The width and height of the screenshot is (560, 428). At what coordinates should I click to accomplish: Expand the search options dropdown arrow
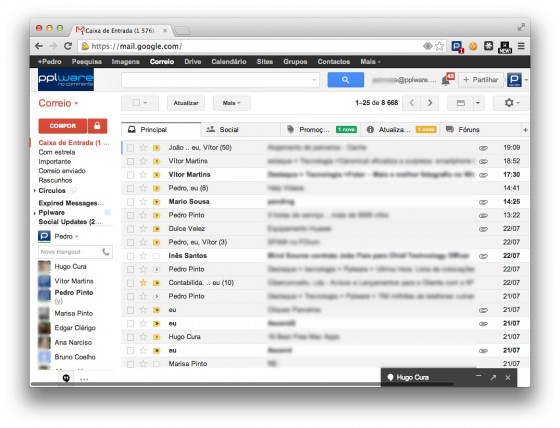tap(314, 80)
